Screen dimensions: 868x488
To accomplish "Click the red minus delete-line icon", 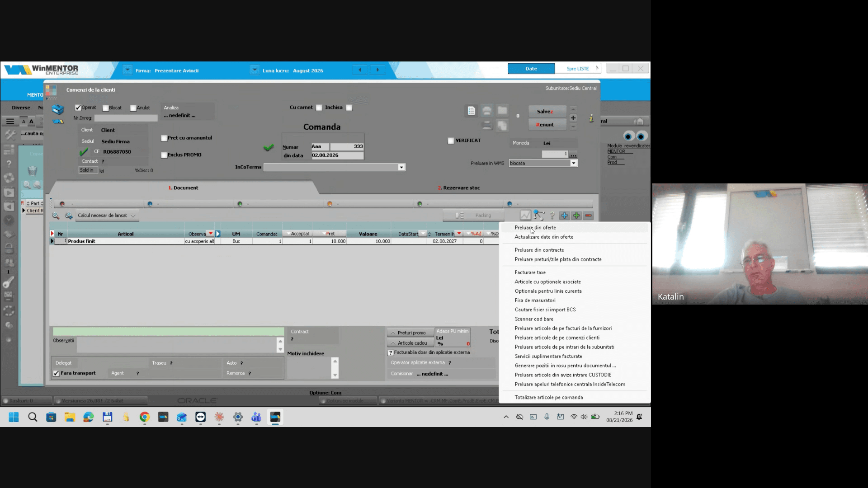I will tap(588, 216).
